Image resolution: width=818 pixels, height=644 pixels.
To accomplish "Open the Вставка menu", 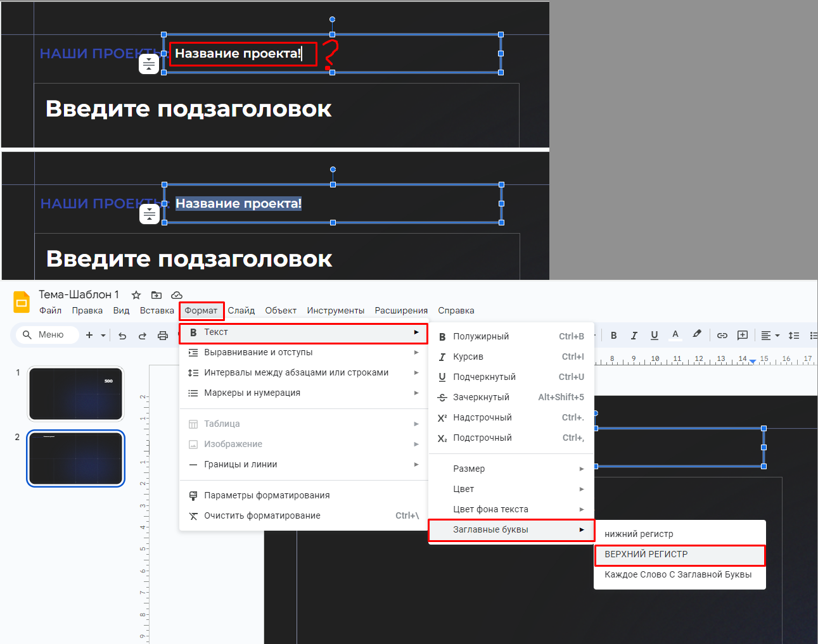I will click(157, 310).
